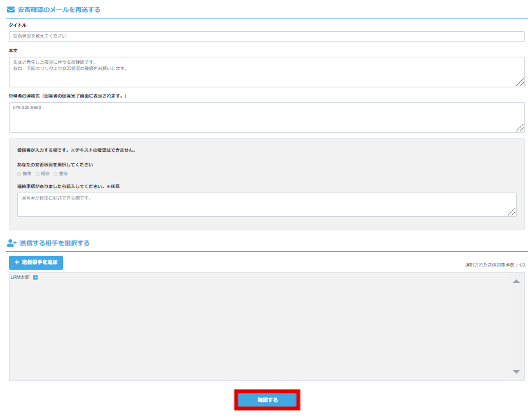
Task: Remove LRM太郎 with the minus icon
Action: click(x=35, y=277)
